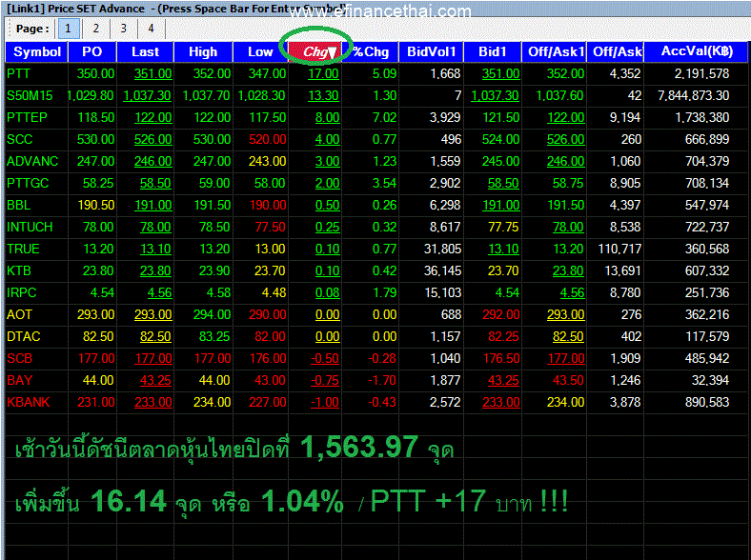Image resolution: width=751 pixels, height=560 pixels.
Task: Click PTT change value 17.00
Action: pyautogui.click(x=323, y=73)
